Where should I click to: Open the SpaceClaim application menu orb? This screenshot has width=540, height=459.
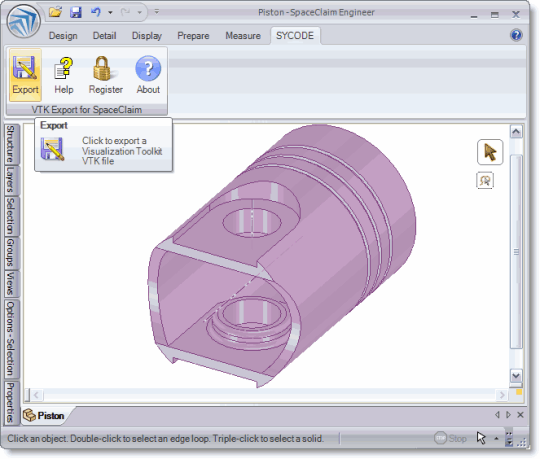23,21
